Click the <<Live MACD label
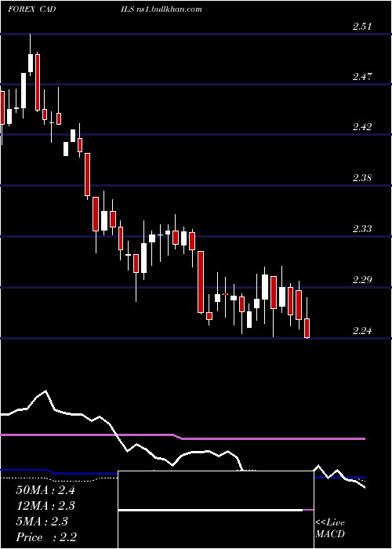 click(x=330, y=529)
